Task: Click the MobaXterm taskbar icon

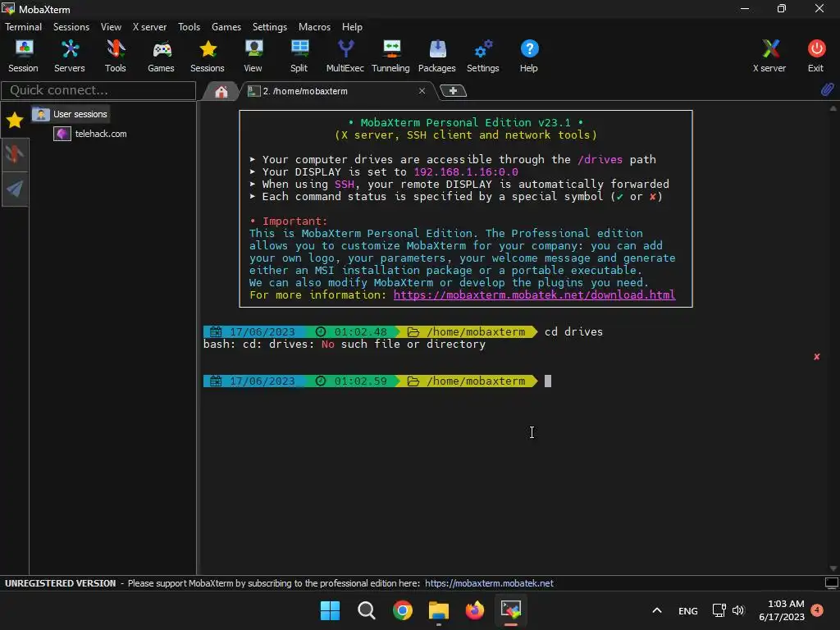Action: click(511, 610)
